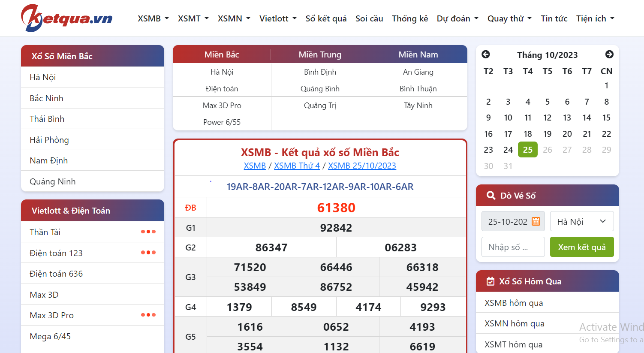Image resolution: width=644 pixels, height=353 pixels.
Task: Open XSMT hôm qua link
Action: tap(513, 344)
